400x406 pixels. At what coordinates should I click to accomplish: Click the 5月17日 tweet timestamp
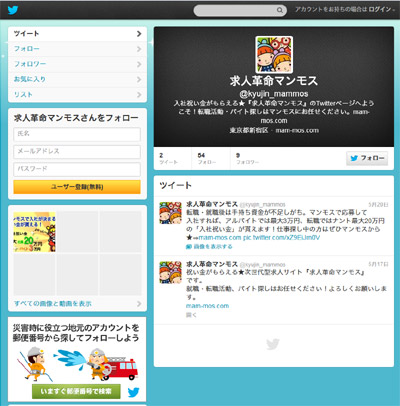pos(378,264)
